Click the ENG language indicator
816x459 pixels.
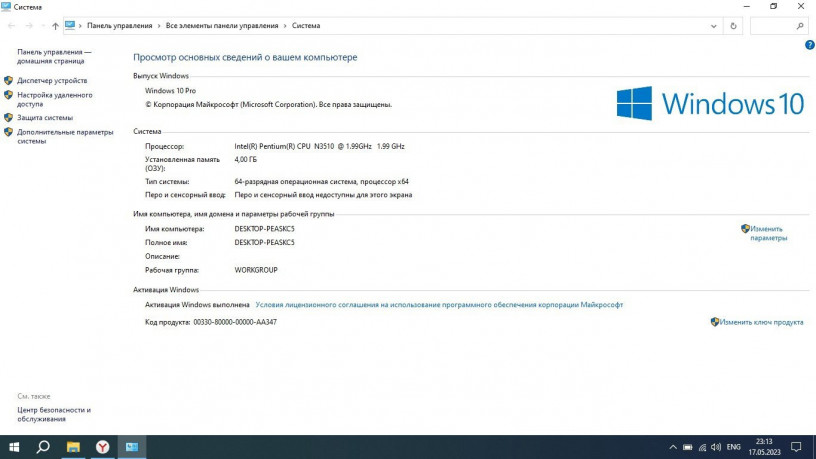[x=733, y=447]
